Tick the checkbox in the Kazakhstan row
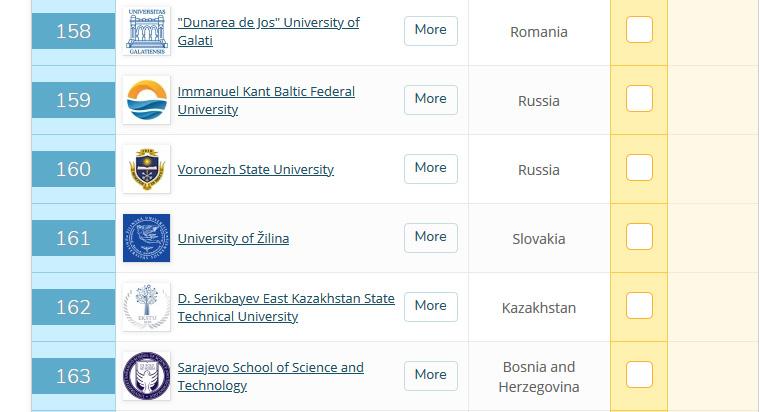Viewport: 759px width, 412px height. point(639,306)
